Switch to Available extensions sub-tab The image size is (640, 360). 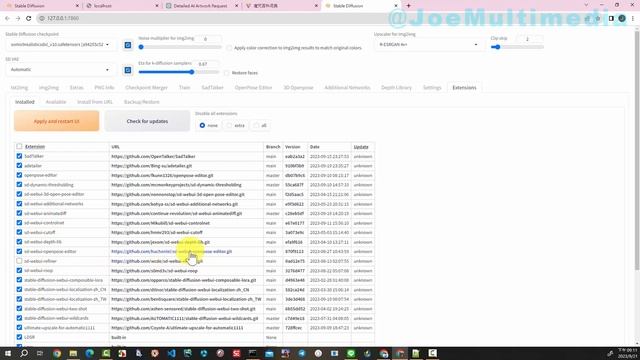click(x=56, y=102)
